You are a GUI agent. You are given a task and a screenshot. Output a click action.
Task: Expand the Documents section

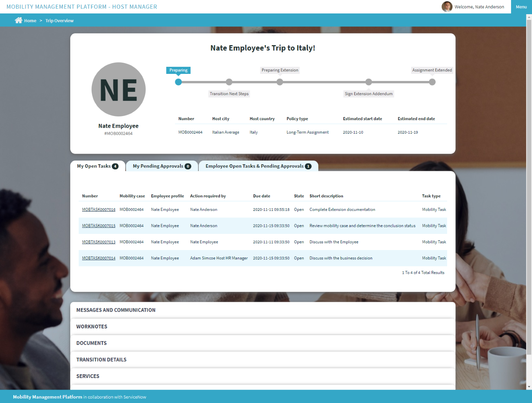click(x=92, y=343)
